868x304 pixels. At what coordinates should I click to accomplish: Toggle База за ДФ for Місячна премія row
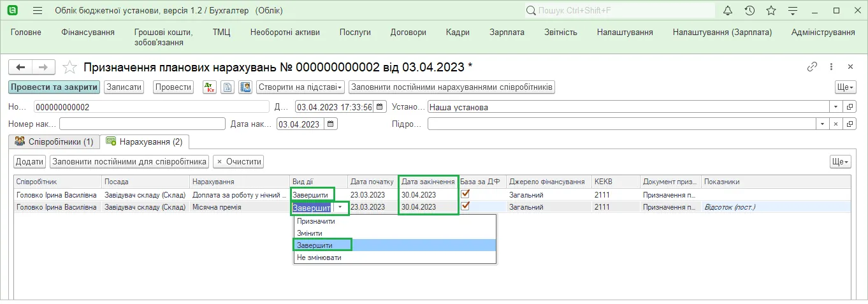tap(465, 206)
